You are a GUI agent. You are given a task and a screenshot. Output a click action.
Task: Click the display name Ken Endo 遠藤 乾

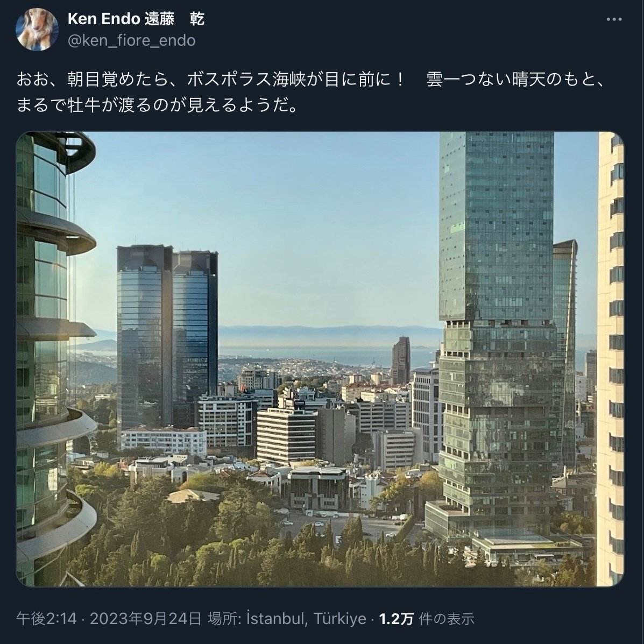pyautogui.click(x=136, y=19)
